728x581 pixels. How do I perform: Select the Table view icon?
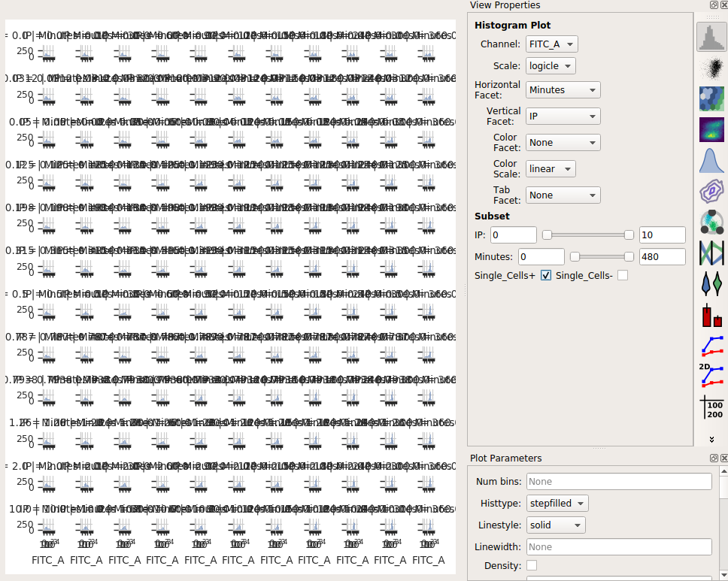coord(711,407)
